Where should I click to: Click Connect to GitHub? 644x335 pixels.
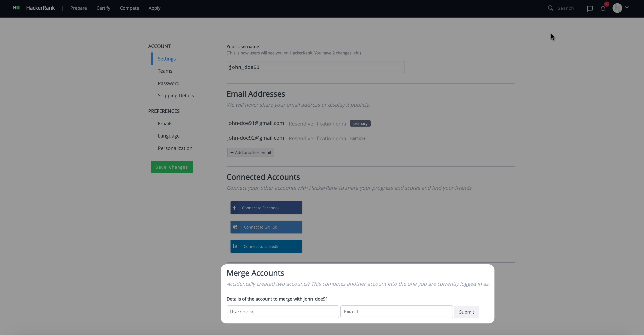[266, 227]
